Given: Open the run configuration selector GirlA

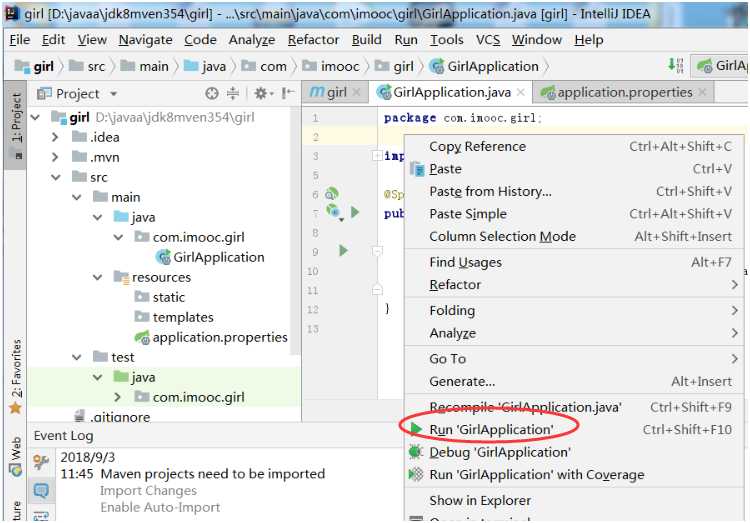Looking at the screenshot, I should (x=722, y=66).
